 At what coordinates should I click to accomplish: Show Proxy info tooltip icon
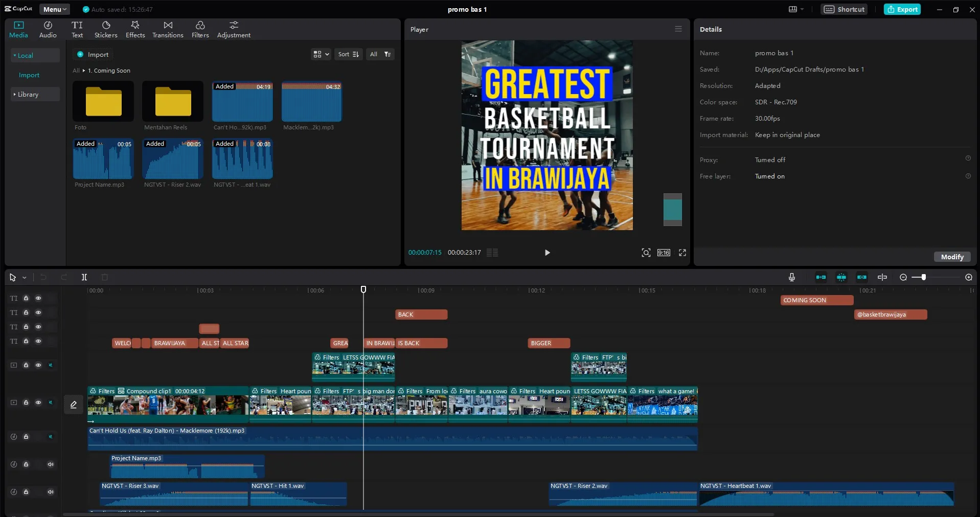click(x=968, y=159)
